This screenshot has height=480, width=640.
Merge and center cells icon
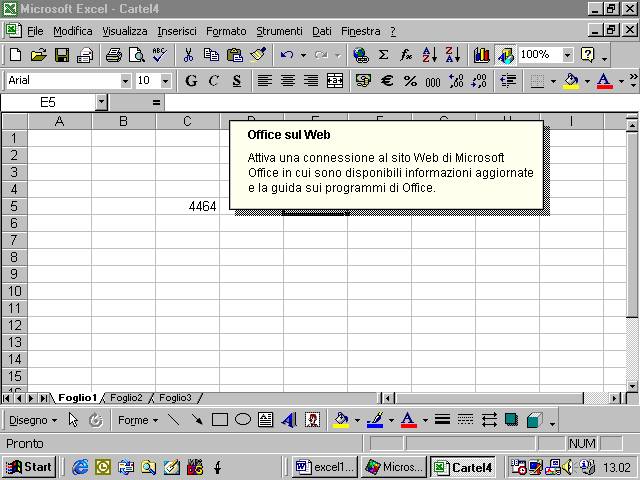(x=335, y=81)
